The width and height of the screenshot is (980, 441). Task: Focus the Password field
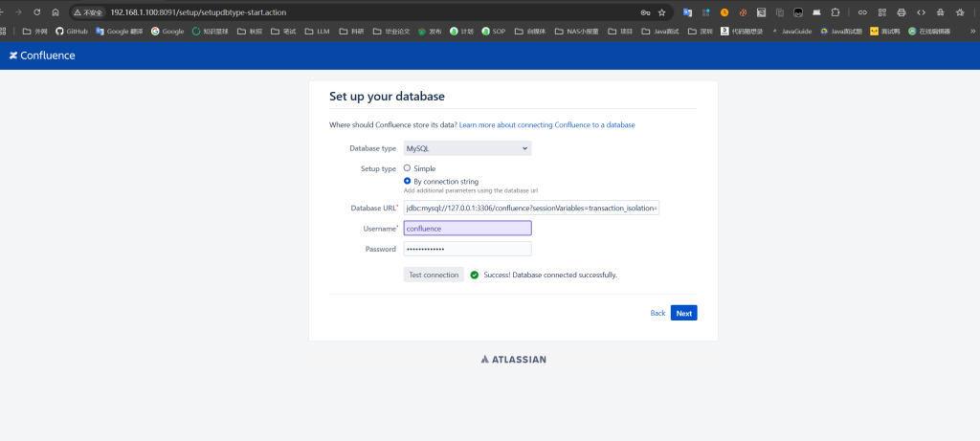467,249
